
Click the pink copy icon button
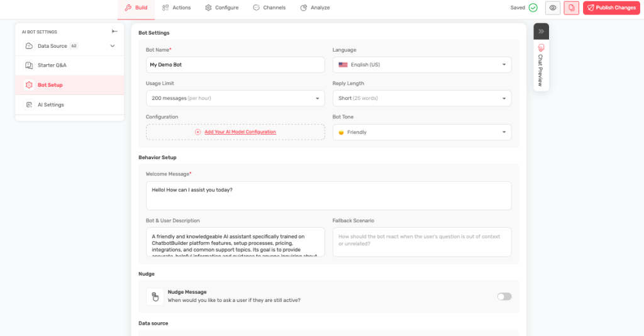coord(571,8)
